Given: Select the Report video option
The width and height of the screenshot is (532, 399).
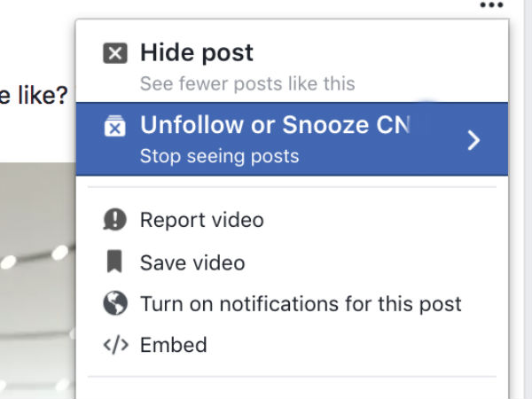Looking at the screenshot, I should pos(201,220).
